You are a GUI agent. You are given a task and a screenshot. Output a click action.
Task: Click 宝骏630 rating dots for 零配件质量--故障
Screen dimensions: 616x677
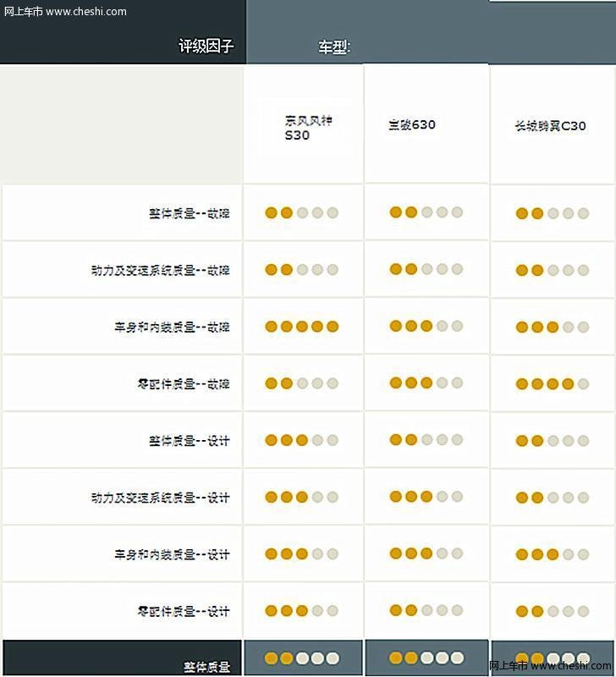pos(426,383)
